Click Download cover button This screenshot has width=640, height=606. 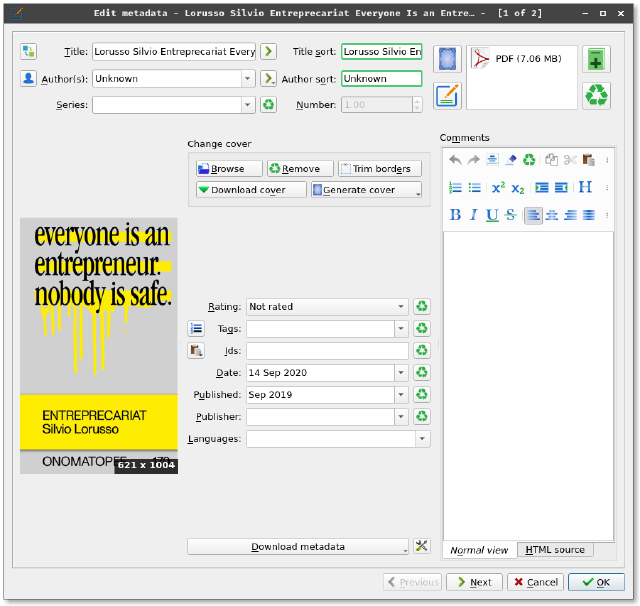coord(251,190)
